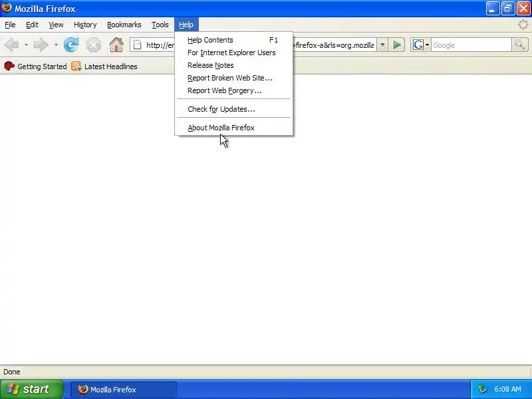Click the green Go button

396,45
